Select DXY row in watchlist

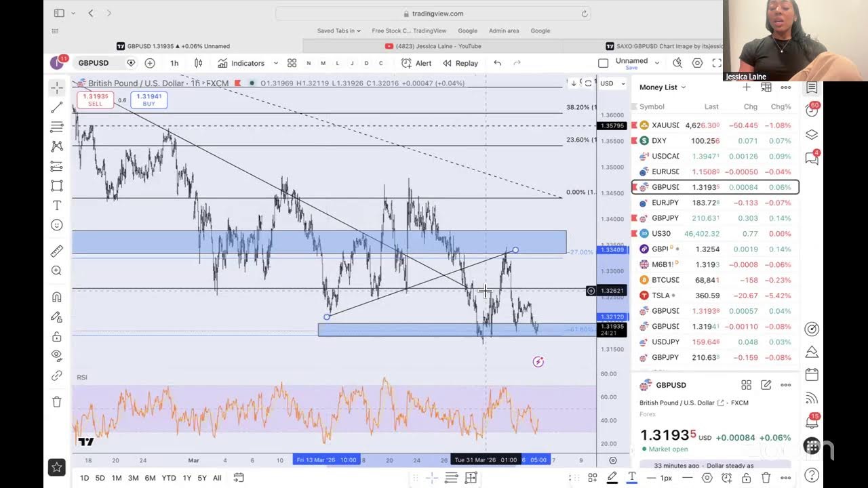click(x=715, y=141)
